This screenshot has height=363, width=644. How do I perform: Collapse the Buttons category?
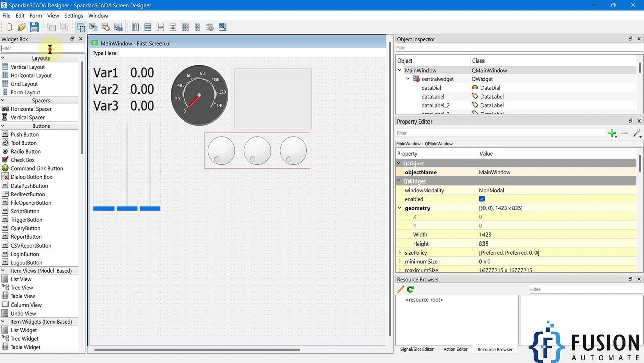pyautogui.click(x=3, y=126)
